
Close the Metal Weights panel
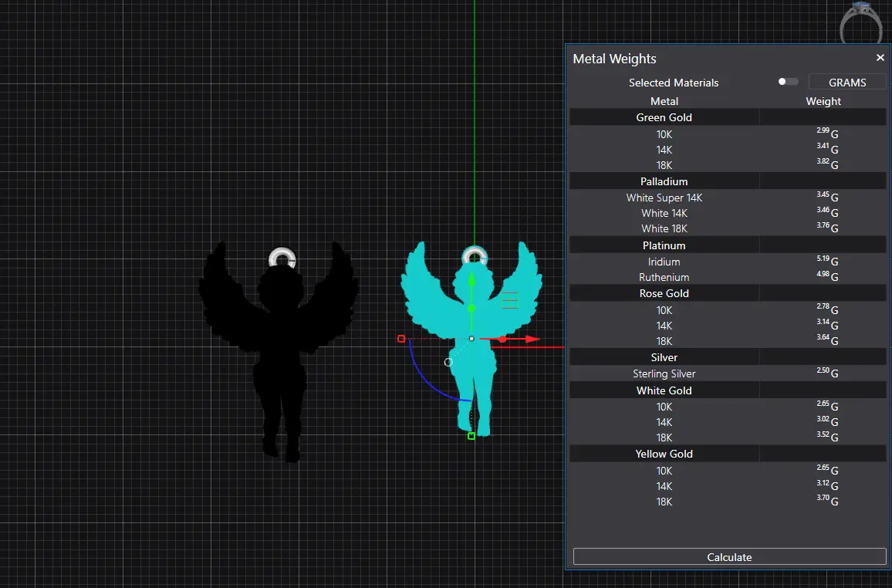tap(880, 58)
